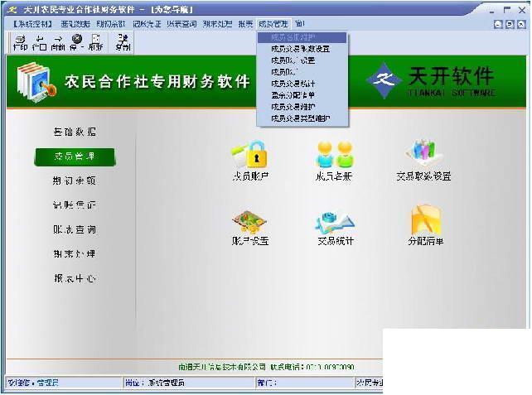Select green 成员管理 sidebar button
This screenshot has height=395, width=532.
tap(75, 157)
